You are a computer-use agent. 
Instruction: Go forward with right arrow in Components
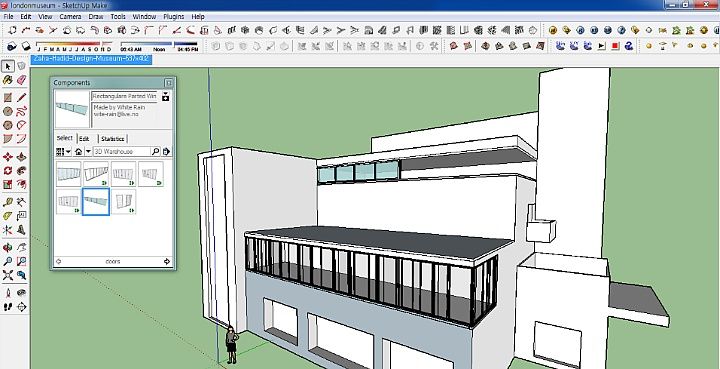pyautogui.click(x=167, y=261)
